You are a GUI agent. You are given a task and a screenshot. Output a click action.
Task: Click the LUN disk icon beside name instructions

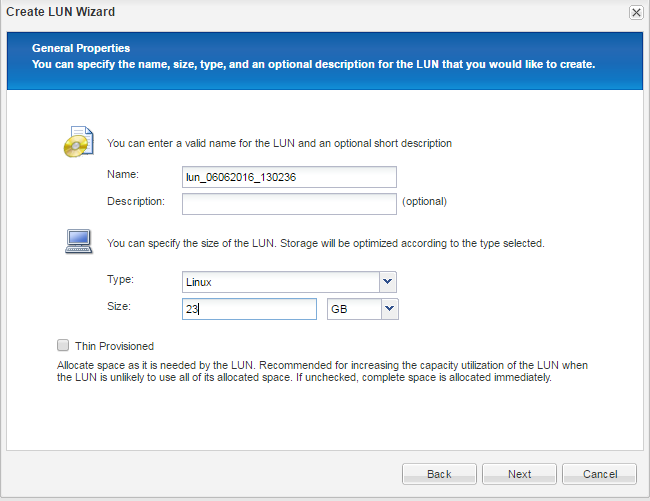(x=78, y=143)
